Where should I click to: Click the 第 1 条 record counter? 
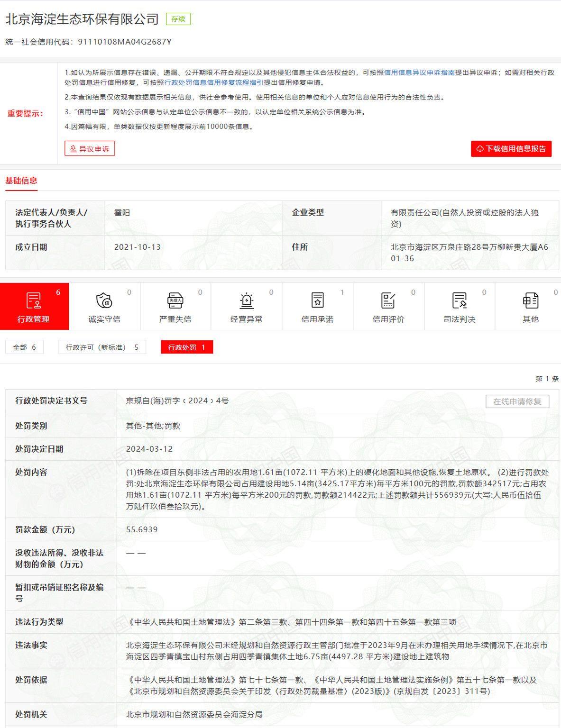click(x=547, y=379)
